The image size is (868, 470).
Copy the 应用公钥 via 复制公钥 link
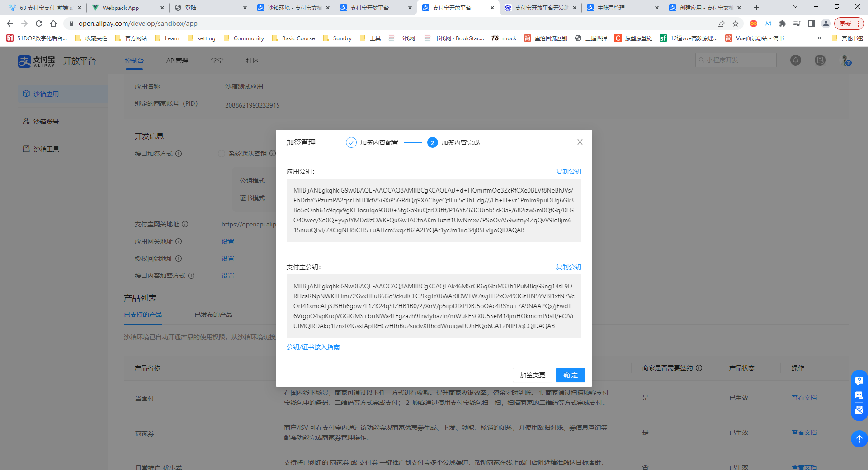[568, 171]
